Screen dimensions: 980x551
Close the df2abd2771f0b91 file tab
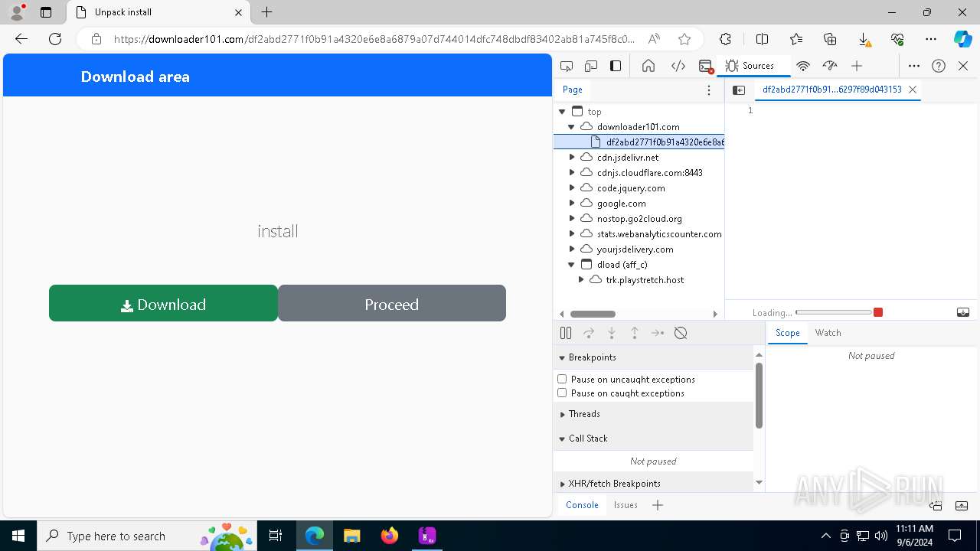pos(913,90)
